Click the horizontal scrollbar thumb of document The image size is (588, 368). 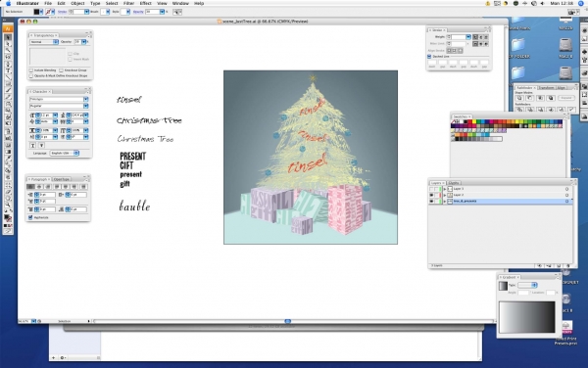coord(287,321)
